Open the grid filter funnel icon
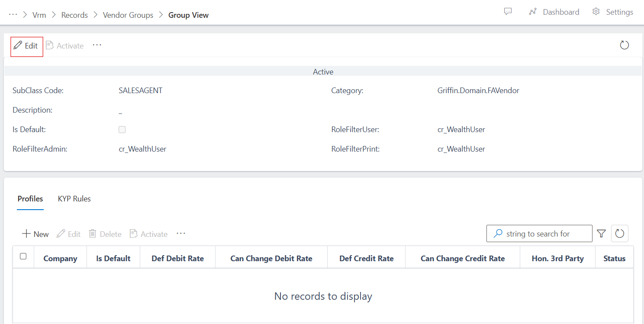The image size is (644, 324). point(601,233)
